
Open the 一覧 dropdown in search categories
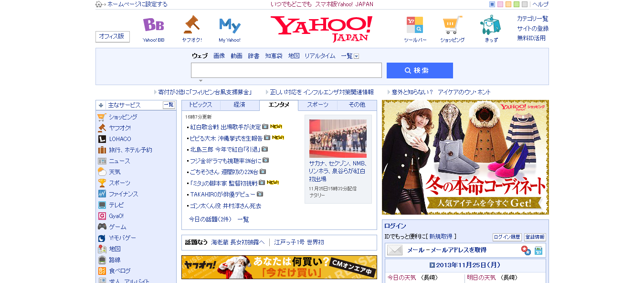coord(350,56)
